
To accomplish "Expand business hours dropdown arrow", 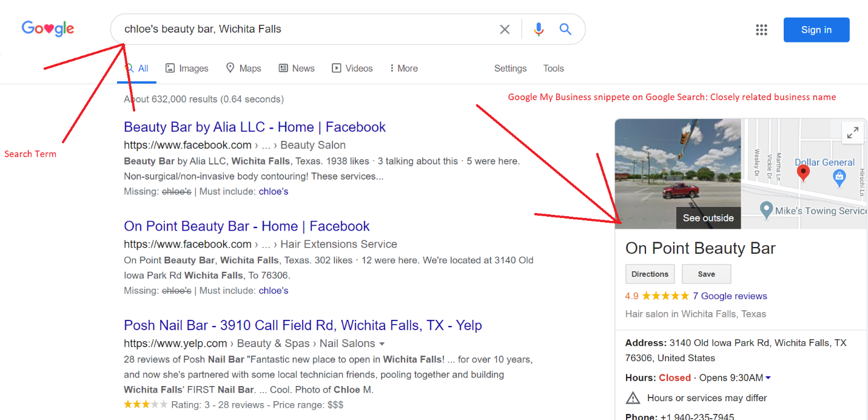I will tap(768, 378).
